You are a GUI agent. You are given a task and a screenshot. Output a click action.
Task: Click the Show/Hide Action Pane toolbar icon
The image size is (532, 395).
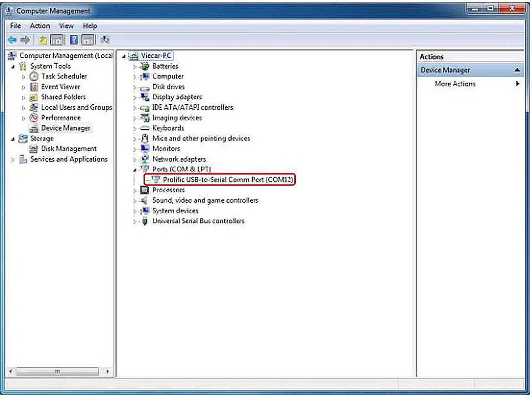88,40
